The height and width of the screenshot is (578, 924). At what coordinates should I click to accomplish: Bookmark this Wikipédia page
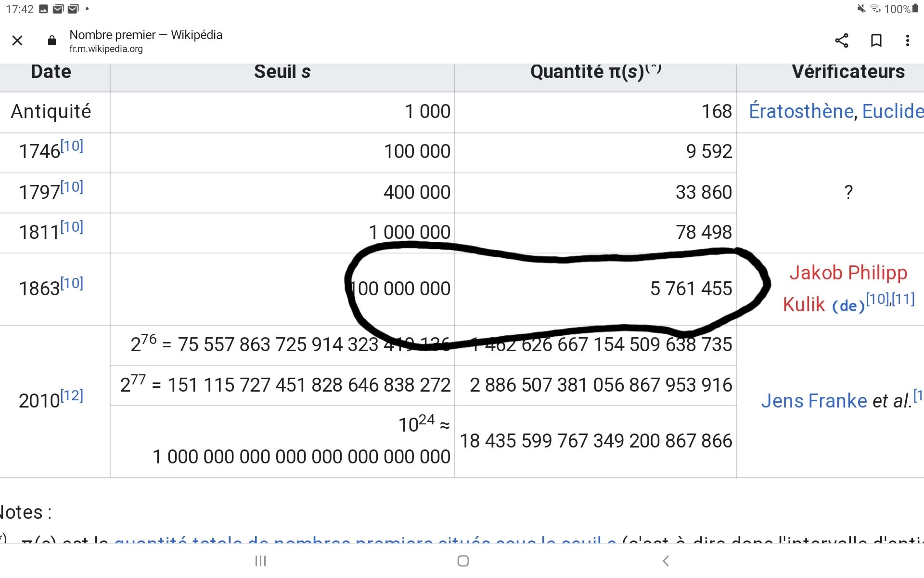876,40
